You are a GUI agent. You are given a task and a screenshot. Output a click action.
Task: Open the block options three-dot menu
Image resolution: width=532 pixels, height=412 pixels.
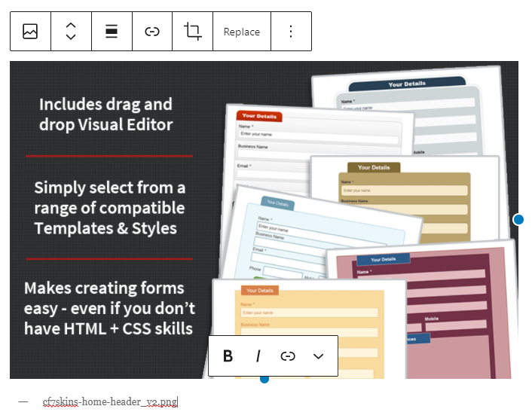[291, 32]
